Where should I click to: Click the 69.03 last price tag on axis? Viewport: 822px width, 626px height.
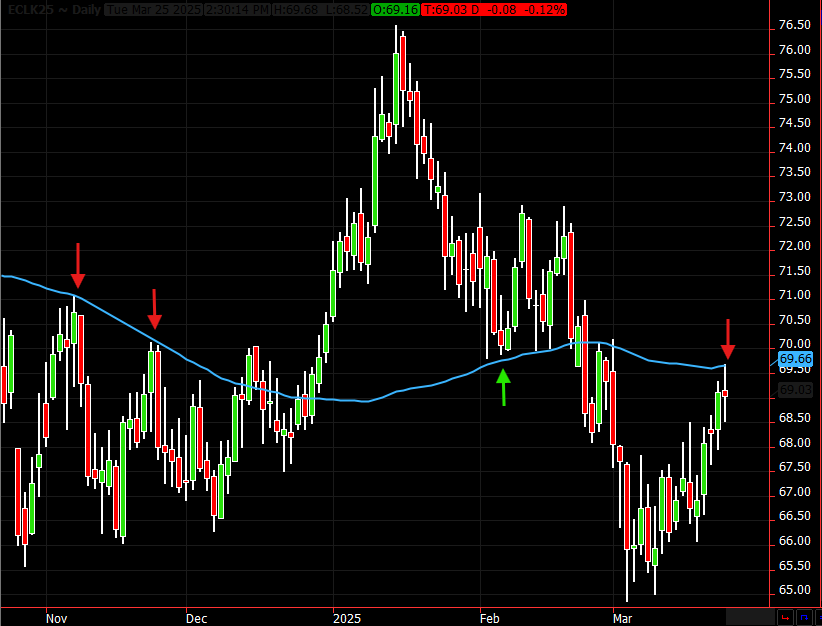pyautogui.click(x=795, y=390)
